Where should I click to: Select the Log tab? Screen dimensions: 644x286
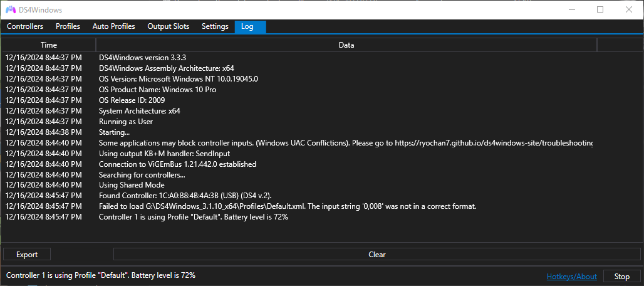247,26
